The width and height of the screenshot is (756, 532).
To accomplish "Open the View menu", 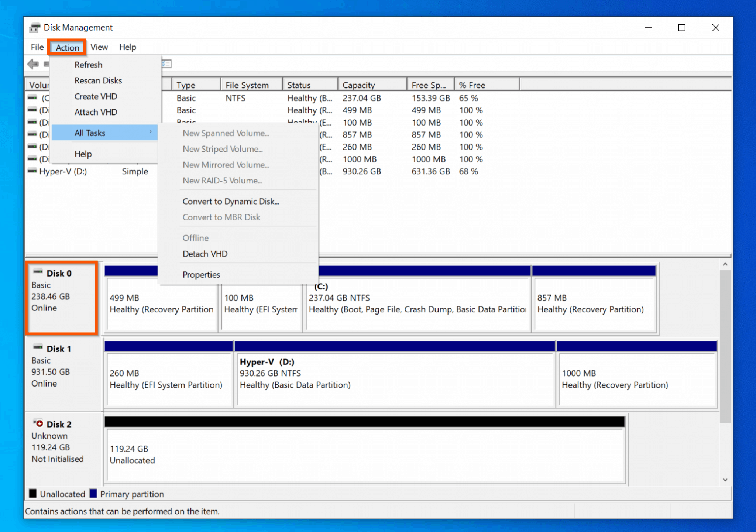I will [x=99, y=47].
